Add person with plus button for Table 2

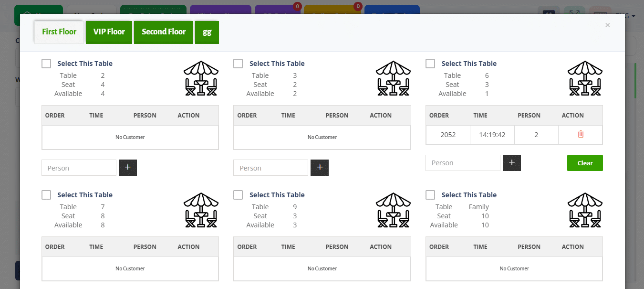click(x=128, y=168)
